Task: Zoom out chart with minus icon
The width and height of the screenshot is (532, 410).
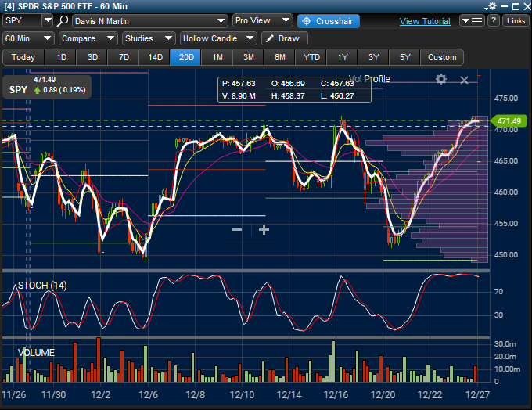Action: click(236, 230)
